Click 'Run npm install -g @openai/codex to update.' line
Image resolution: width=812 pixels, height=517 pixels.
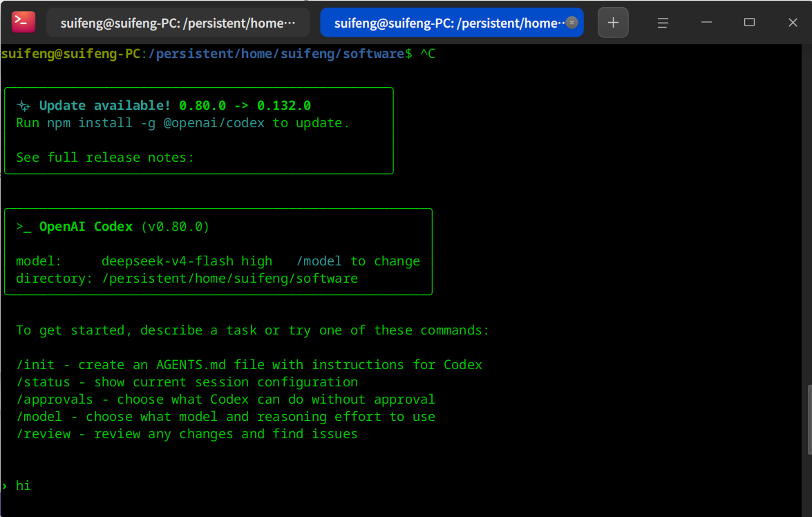(x=183, y=123)
